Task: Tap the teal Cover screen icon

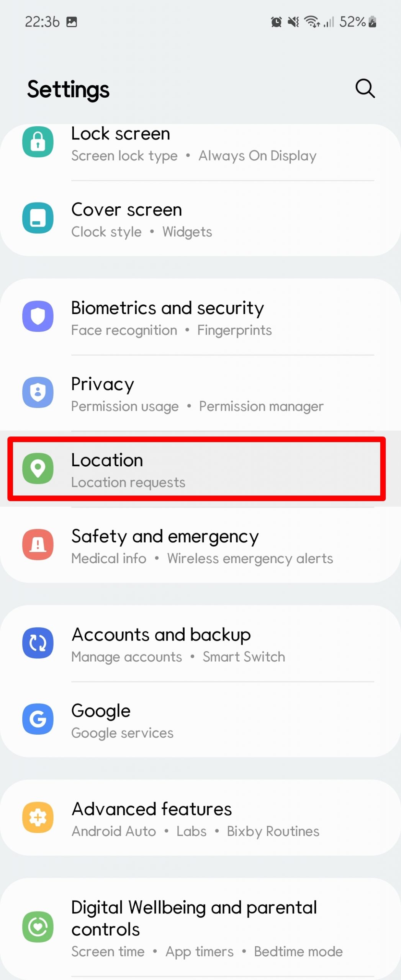Action: (x=38, y=218)
